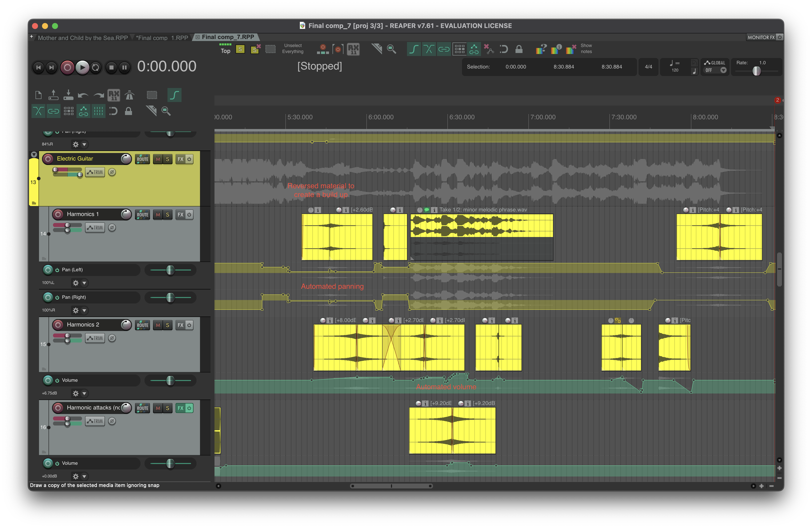Click the 4/4 time signature field
Image resolution: width=812 pixels, height=528 pixels.
click(648, 67)
